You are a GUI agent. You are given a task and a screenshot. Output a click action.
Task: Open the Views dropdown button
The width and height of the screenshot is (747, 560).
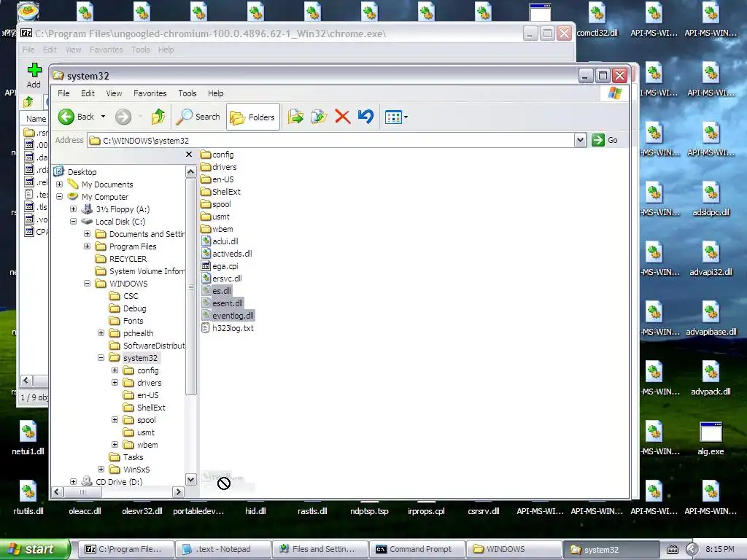(x=396, y=117)
